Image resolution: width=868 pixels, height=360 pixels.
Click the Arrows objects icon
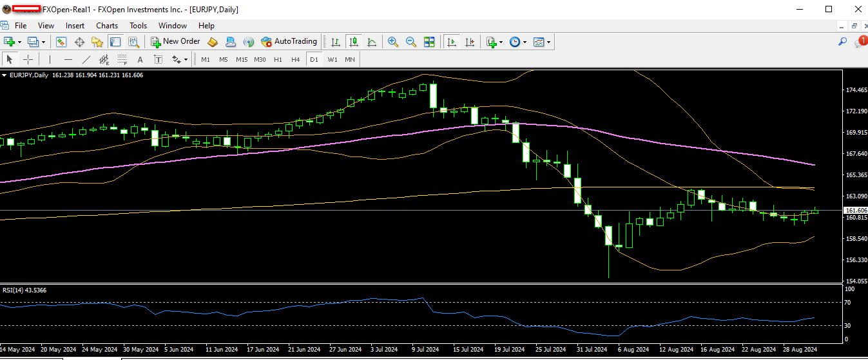177,59
